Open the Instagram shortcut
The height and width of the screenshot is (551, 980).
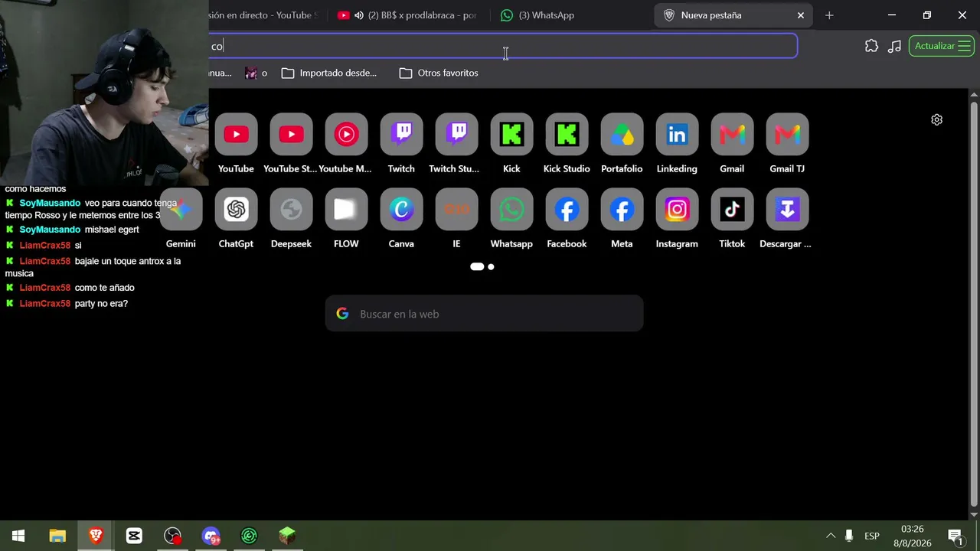677,210
